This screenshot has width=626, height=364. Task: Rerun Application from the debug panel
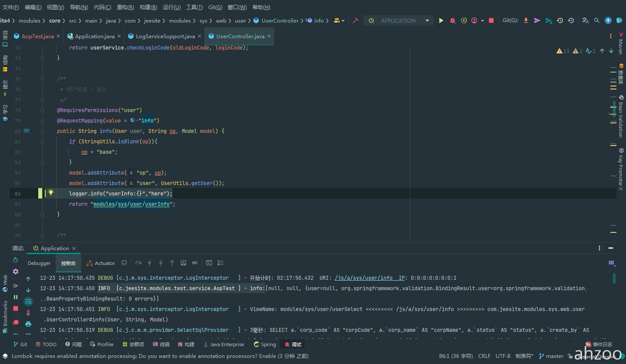click(16, 260)
